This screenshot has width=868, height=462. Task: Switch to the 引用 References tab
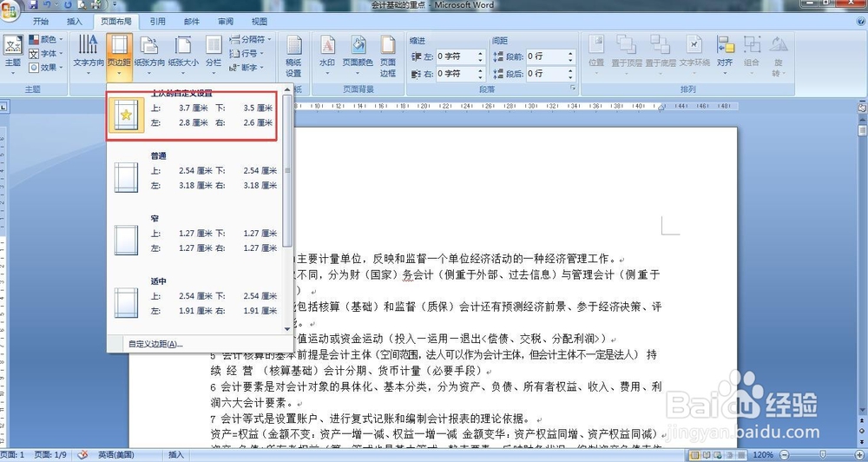[158, 22]
